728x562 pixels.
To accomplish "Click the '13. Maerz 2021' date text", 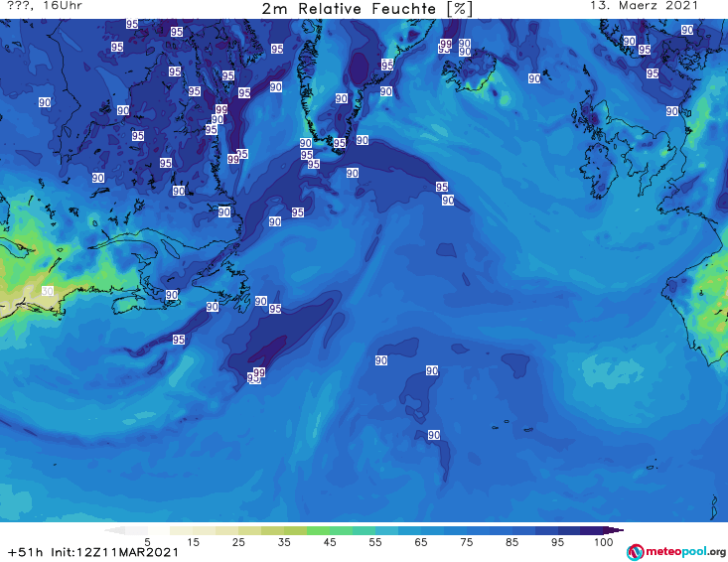I will 644,6.
